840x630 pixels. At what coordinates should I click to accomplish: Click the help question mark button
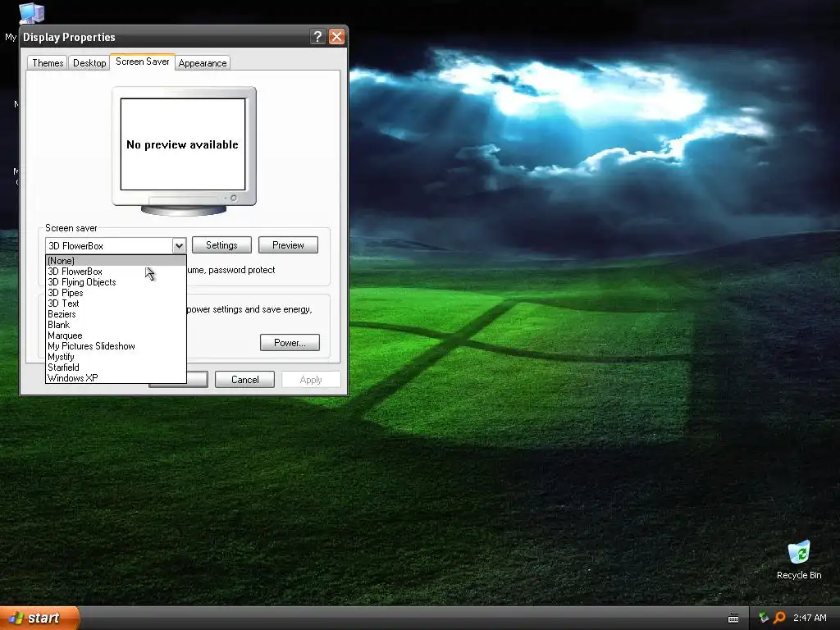point(317,36)
